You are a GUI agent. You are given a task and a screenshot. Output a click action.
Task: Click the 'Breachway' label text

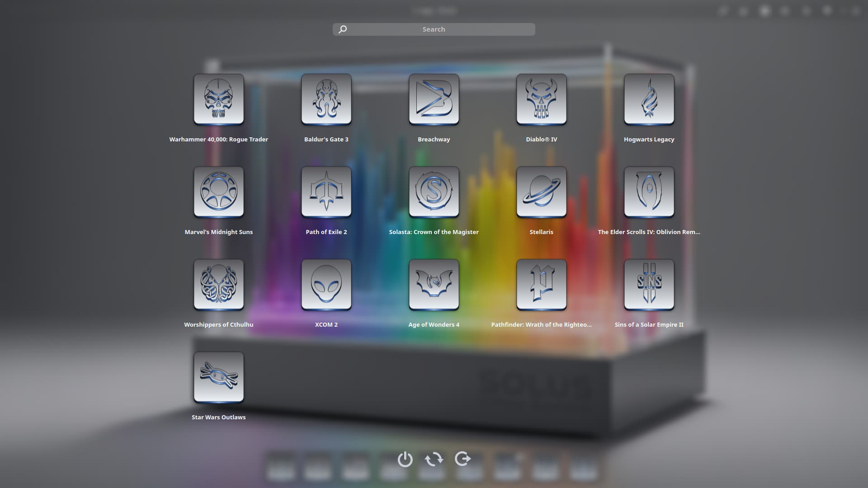click(434, 139)
